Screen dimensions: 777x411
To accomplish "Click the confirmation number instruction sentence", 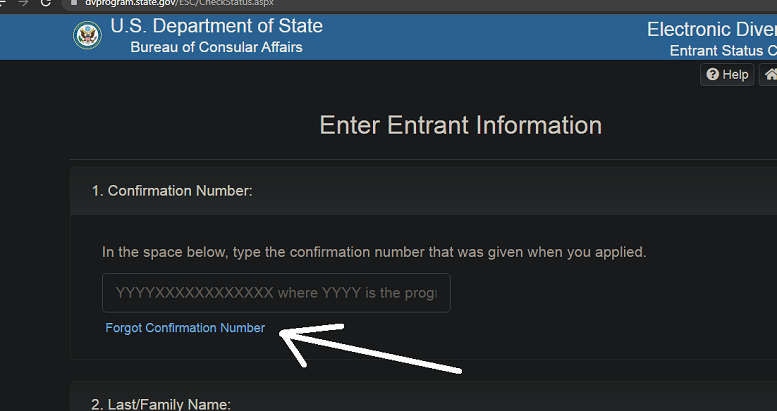I will pos(374,252).
